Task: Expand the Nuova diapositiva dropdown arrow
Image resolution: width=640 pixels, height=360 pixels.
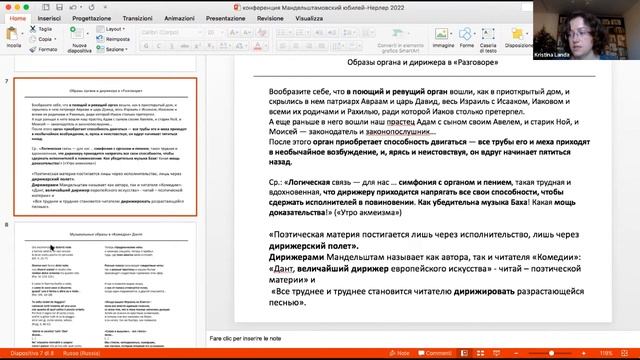Action: (87, 34)
